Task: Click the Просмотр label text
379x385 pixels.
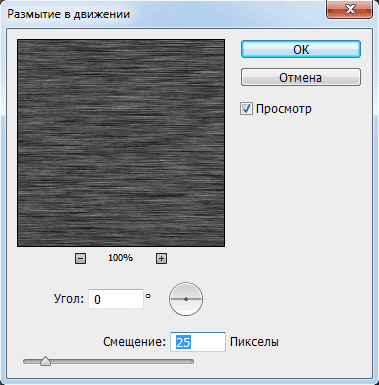Action: (x=284, y=109)
